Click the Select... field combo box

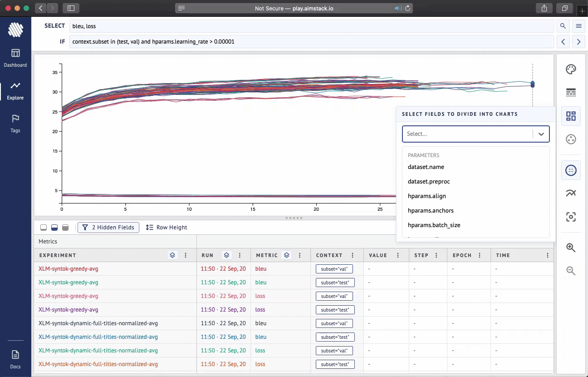475,134
